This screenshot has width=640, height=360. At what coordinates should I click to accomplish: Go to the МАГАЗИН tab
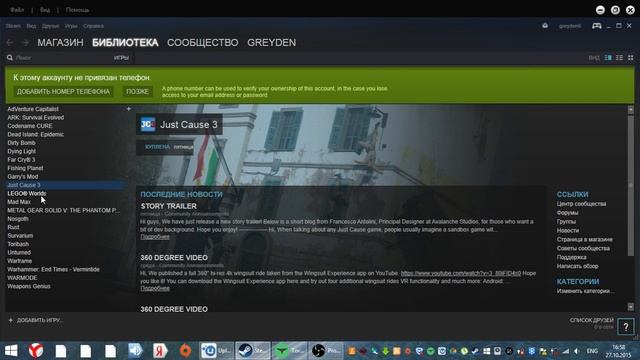(x=60, y=42)
